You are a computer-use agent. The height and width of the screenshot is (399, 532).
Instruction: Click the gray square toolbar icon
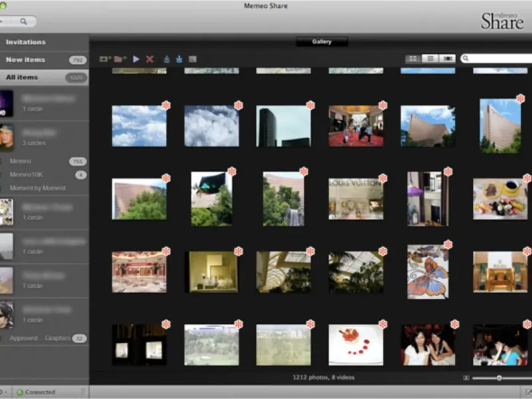coord(193,59)
